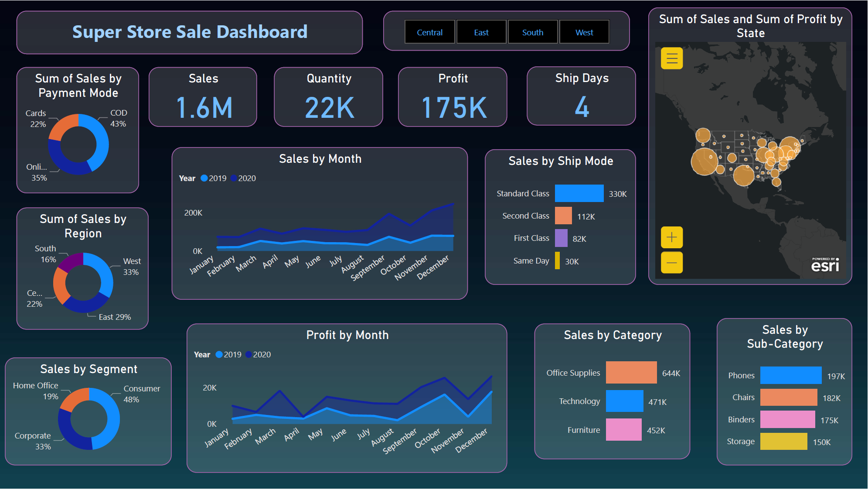Image resolution: width=868 pixels, height=490 pixels.
Task: Click the Standard Class bar
Action: point(579,193)
